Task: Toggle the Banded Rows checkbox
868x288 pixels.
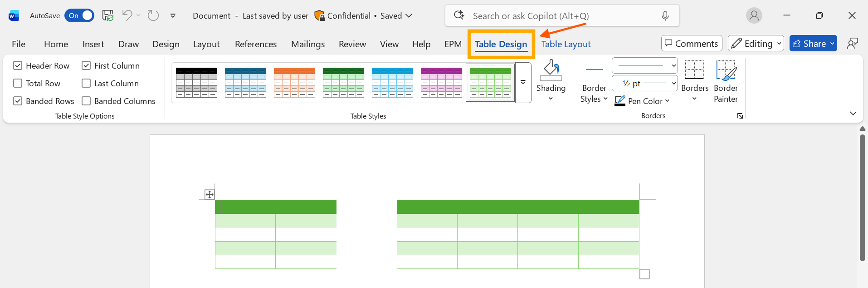Action: [x=18, y=101]
